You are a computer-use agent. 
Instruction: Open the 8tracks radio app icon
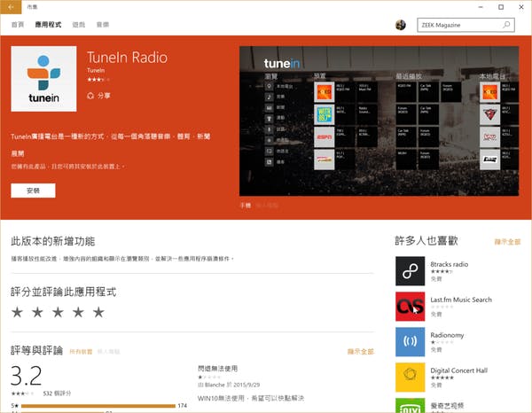tap(410, 271)
